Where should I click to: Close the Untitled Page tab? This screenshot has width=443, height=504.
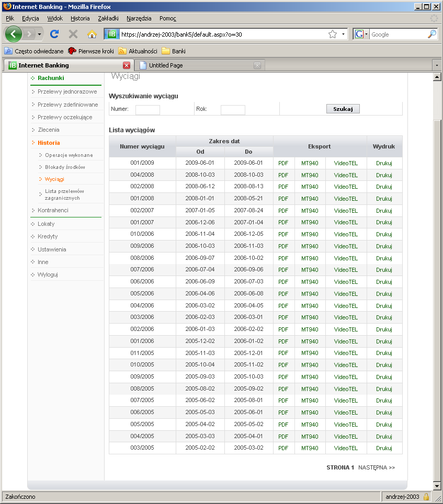pyautogui.click(x=257, y=65)
